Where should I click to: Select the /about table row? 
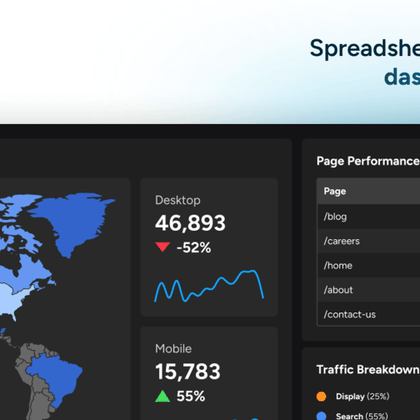[369, 290]
